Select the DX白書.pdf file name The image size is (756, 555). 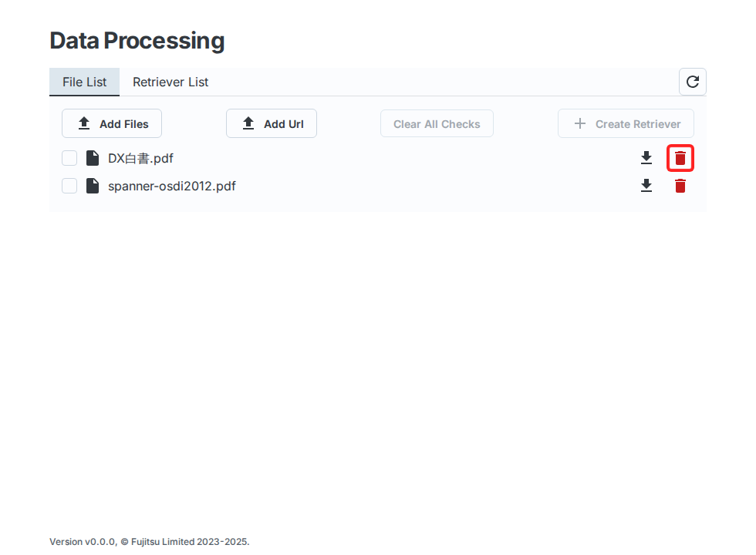[x=140, y=159]
